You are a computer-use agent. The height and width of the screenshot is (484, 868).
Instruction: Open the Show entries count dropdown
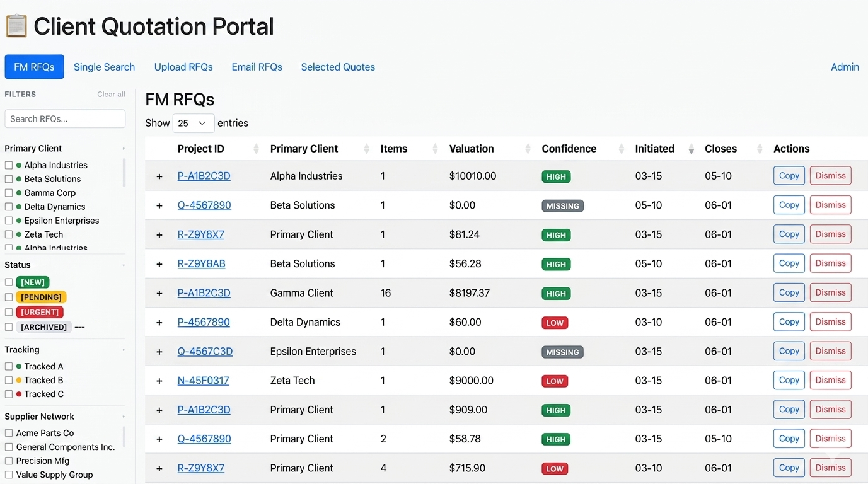coord(194,123)
